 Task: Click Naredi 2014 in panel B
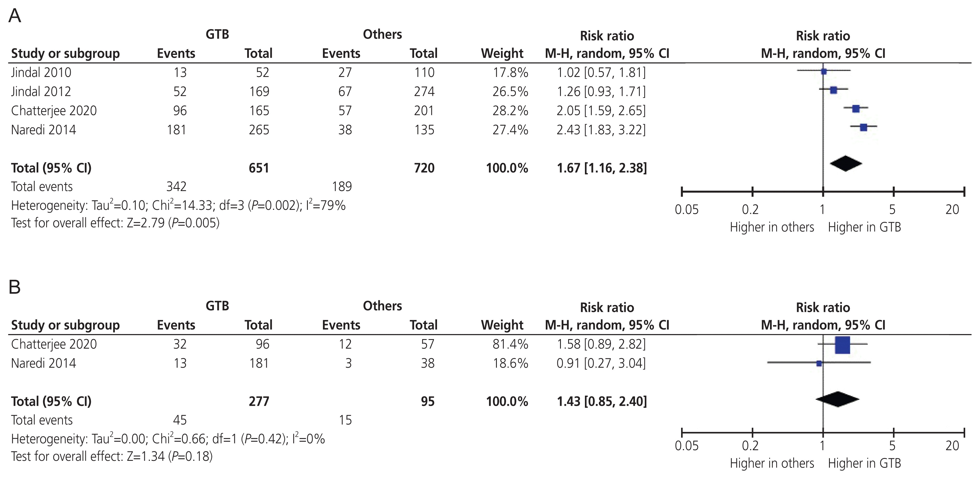(x=44, y=363)
